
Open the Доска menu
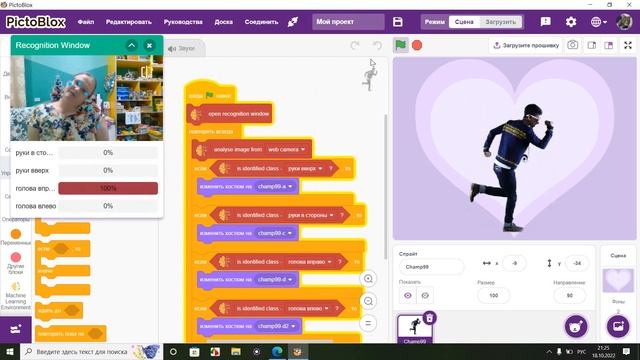(223, 22)
